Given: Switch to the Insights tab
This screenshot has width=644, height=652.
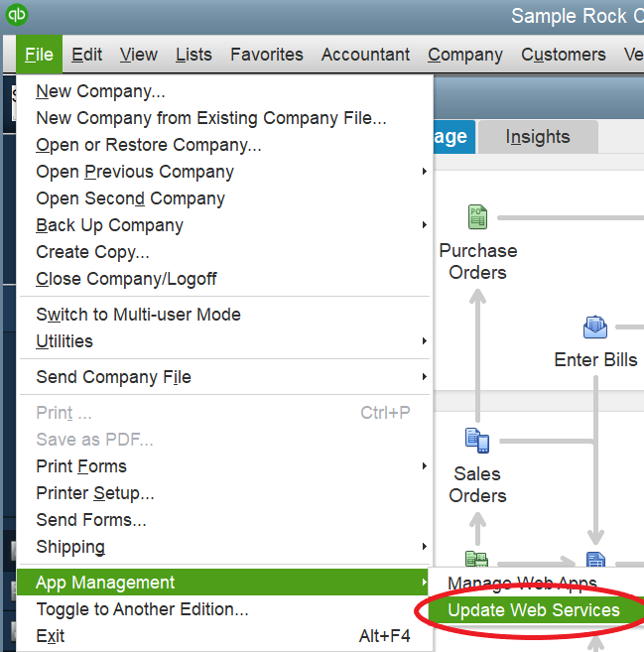Looking at the screenshot, I should [x=537, y=137].
